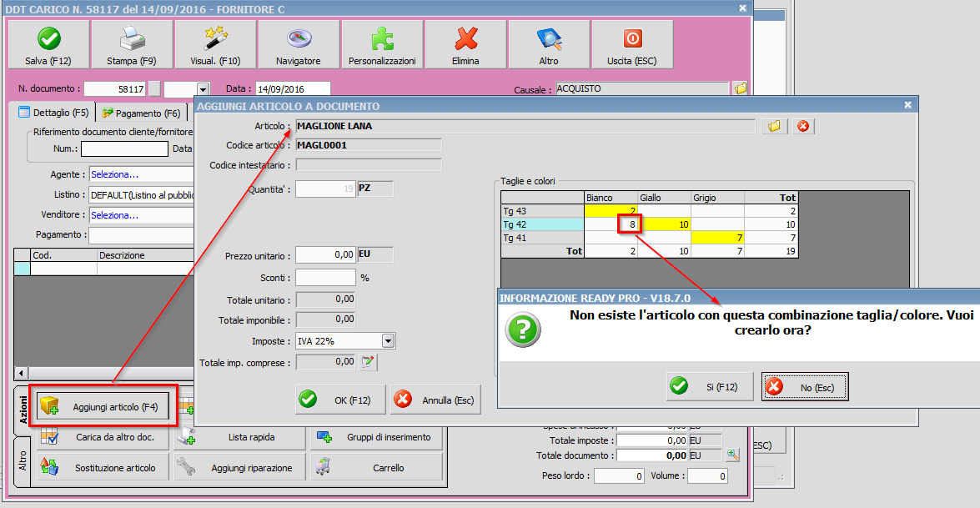Open the Listino DEFAULT field
This screenshot has width=980, height=508.
coord(141,195)
